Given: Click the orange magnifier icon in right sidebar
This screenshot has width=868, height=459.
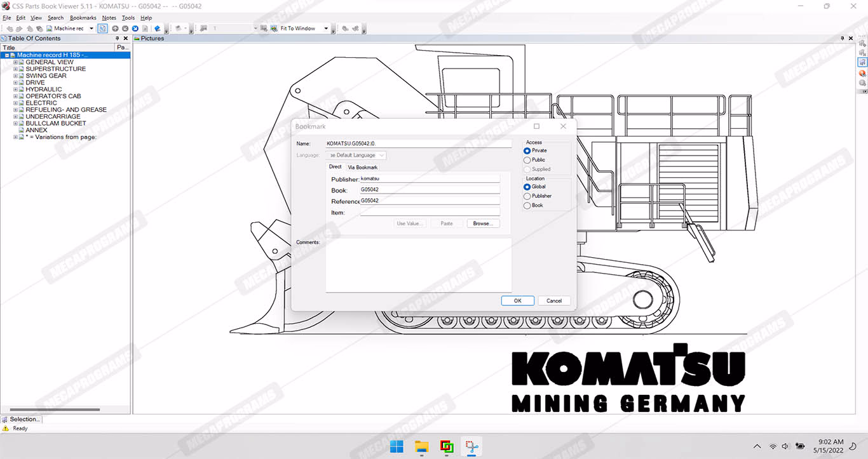Looking at the screenshot, I should click(x=862, y=73).
